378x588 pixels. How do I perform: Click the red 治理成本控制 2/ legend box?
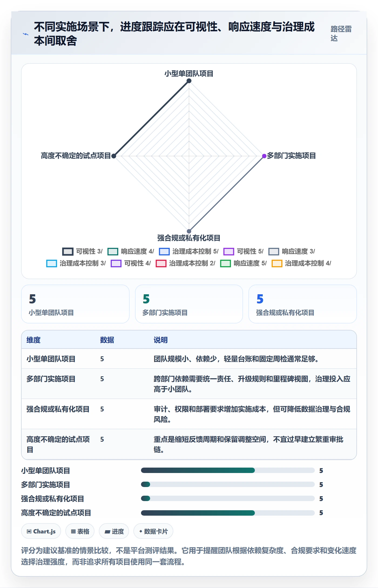point(161,263)
